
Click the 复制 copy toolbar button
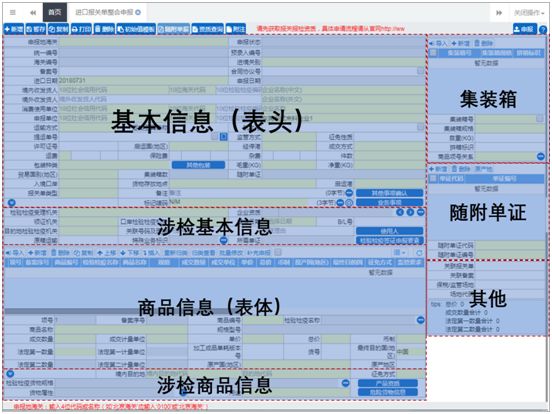click(x=58, y=29)
